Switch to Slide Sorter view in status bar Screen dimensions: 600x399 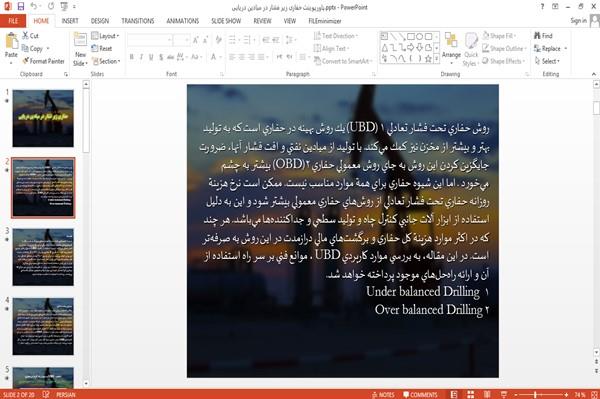pos(471,394)
